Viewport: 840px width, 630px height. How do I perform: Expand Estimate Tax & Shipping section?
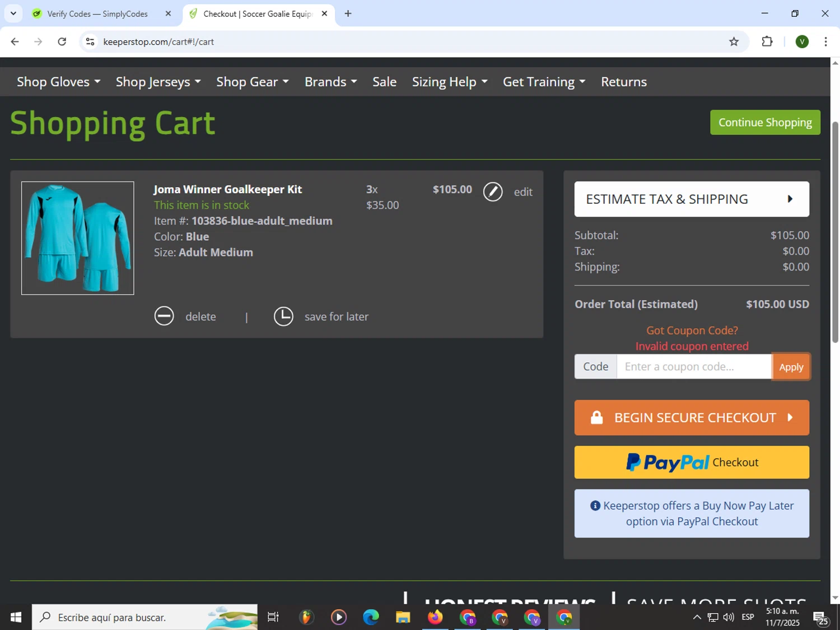coord(692,199)
